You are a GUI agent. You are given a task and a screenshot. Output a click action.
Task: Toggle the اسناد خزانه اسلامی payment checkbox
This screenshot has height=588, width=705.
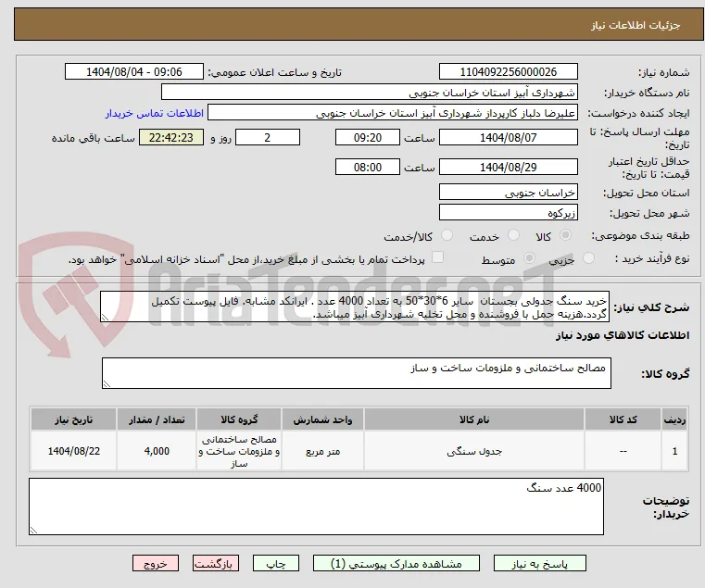[x=437, y=257]
